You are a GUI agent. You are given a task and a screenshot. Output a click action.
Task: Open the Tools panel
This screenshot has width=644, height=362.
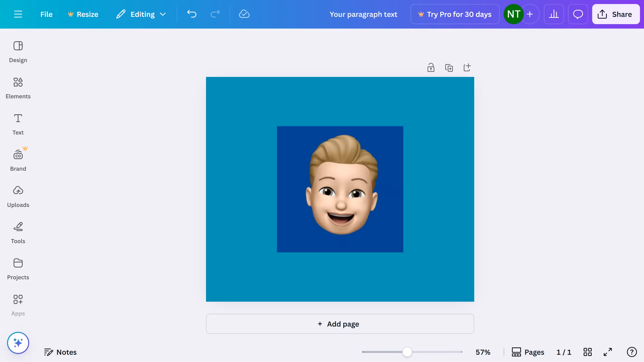pyautogui.click(x=18, y=232)
